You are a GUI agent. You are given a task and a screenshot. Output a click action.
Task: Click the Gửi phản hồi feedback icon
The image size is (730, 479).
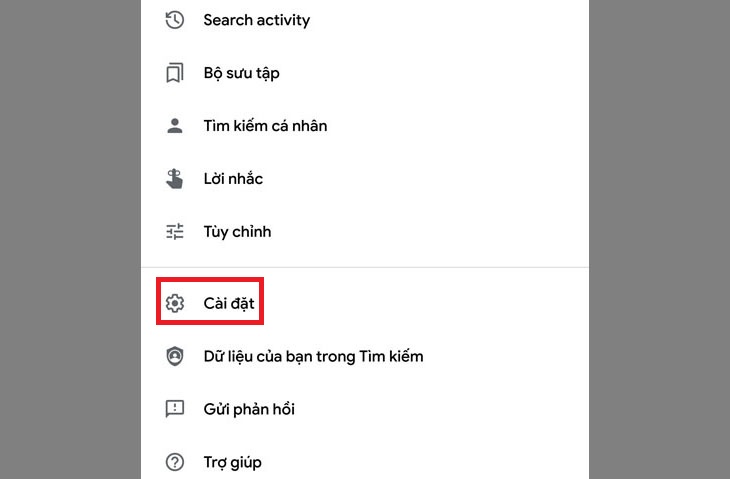(x=175, y=409)
